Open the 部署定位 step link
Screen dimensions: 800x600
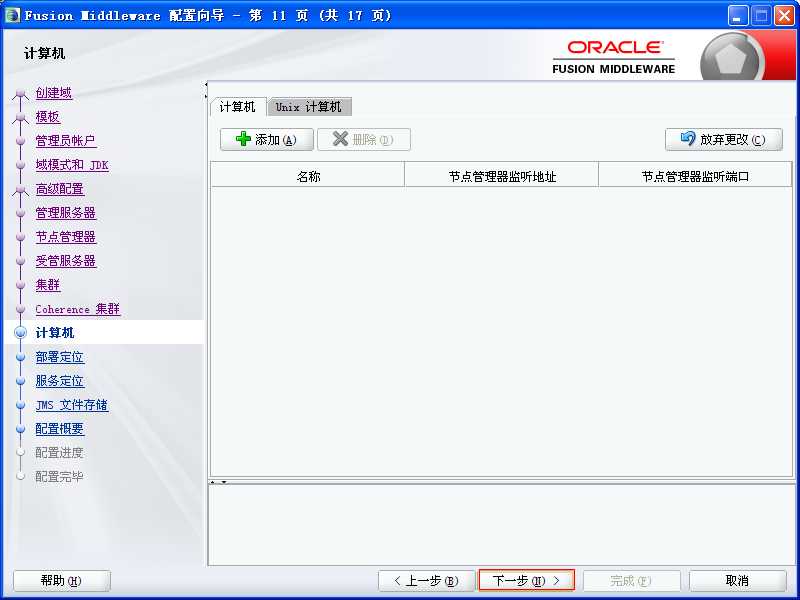tap(60, 357)
